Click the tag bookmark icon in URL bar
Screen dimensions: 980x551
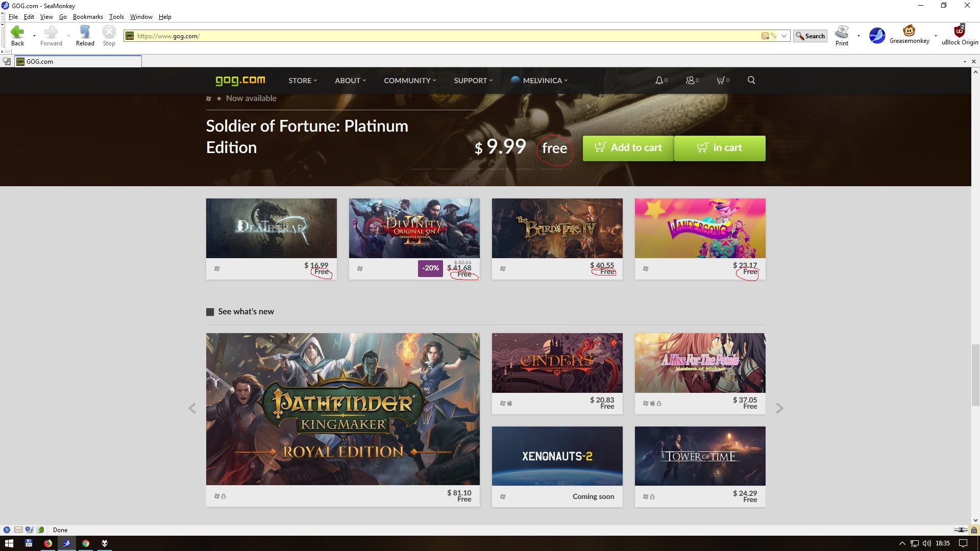[x=773, y=36]
